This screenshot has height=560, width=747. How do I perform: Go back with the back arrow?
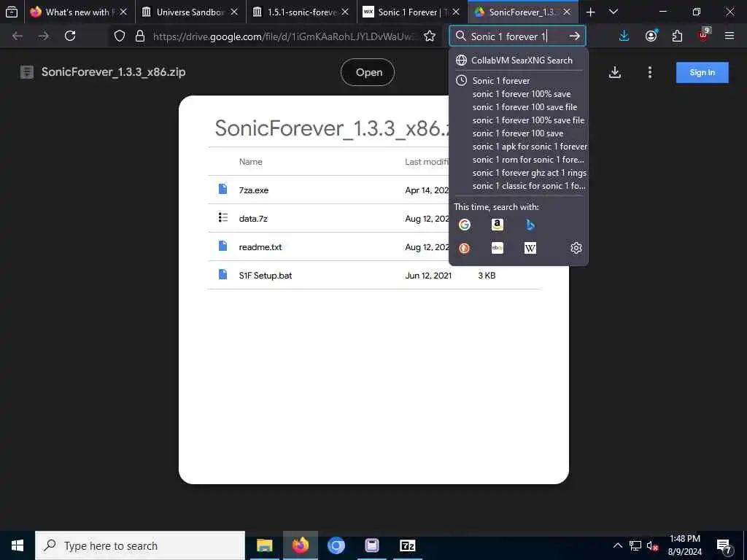pyautogui.click(x=18, y=36)
